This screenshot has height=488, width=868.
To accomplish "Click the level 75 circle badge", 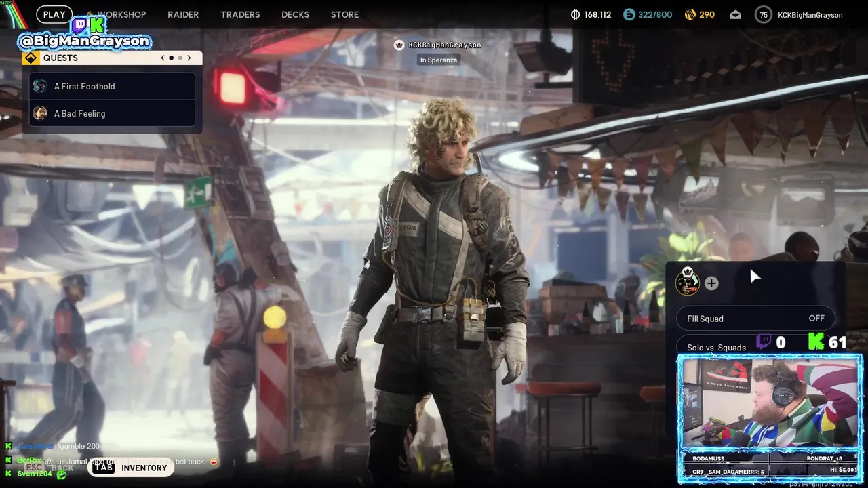I will click(764, 15).
